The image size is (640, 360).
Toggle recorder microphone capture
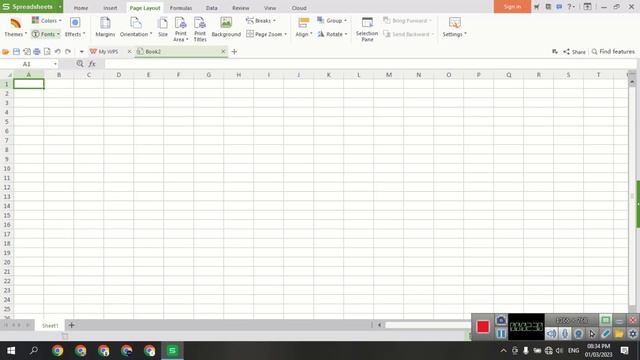(x=565, y=333)
